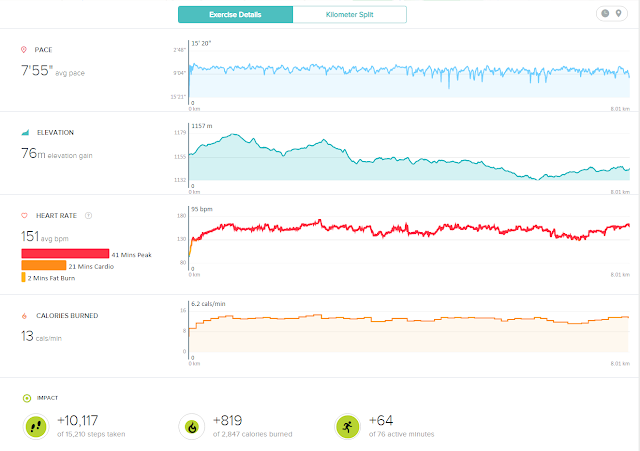
Task: Select the orange Cardio zone bar
Action: [x=44, y=265]
